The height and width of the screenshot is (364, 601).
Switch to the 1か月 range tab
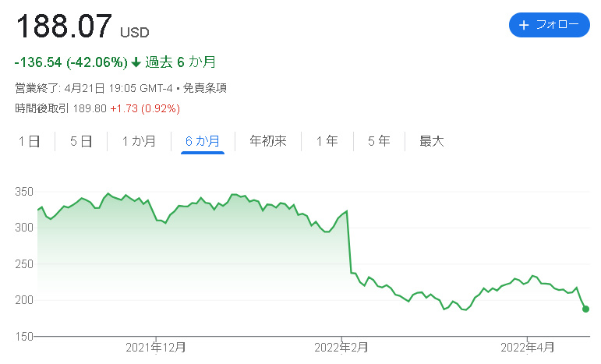click(x=139, y=141)
